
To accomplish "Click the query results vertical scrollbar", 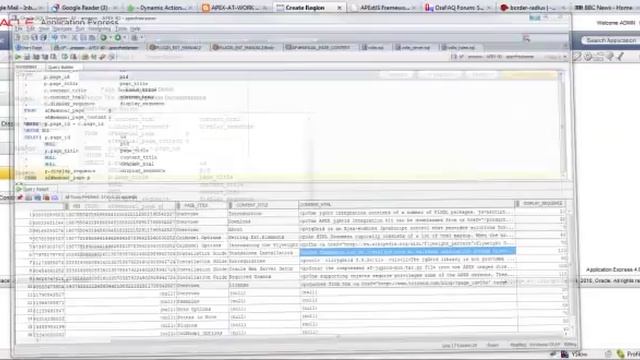I will pyautogui.click(x=570, y=271).
